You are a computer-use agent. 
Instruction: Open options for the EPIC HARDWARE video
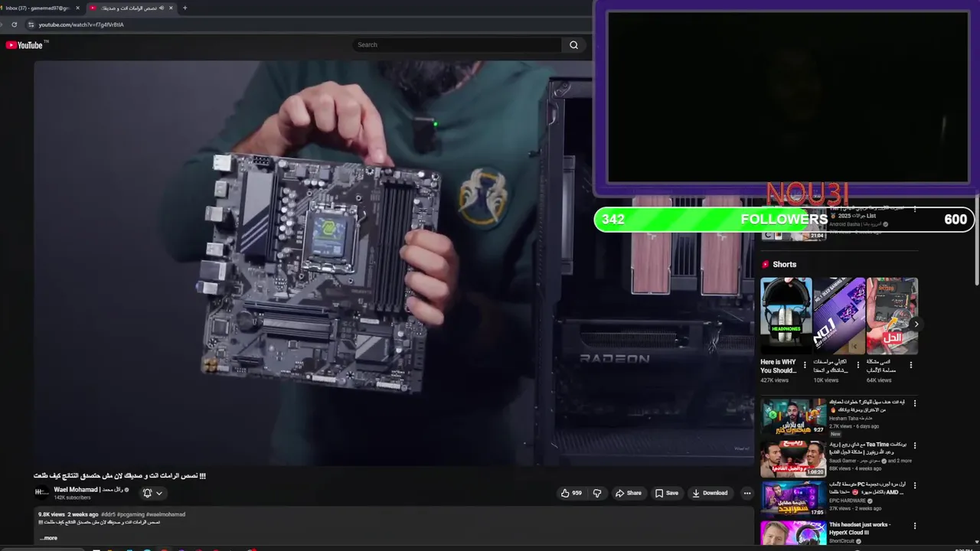click(914, 486)
